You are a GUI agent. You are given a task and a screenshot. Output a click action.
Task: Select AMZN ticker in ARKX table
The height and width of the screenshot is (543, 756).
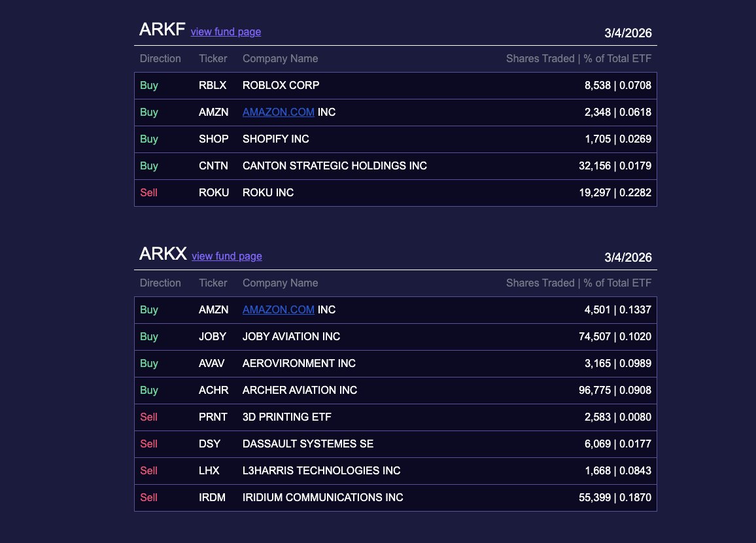213,309
